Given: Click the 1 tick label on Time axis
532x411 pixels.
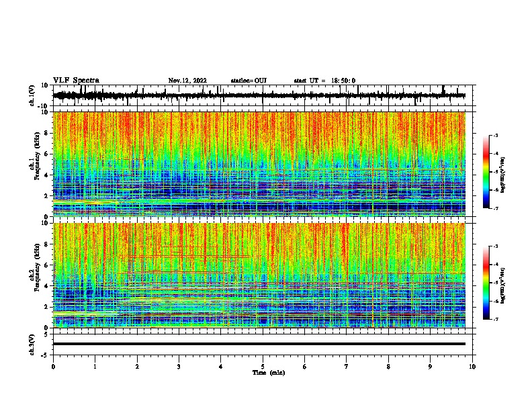Looking at the screenshot, I should coord(95,367).
